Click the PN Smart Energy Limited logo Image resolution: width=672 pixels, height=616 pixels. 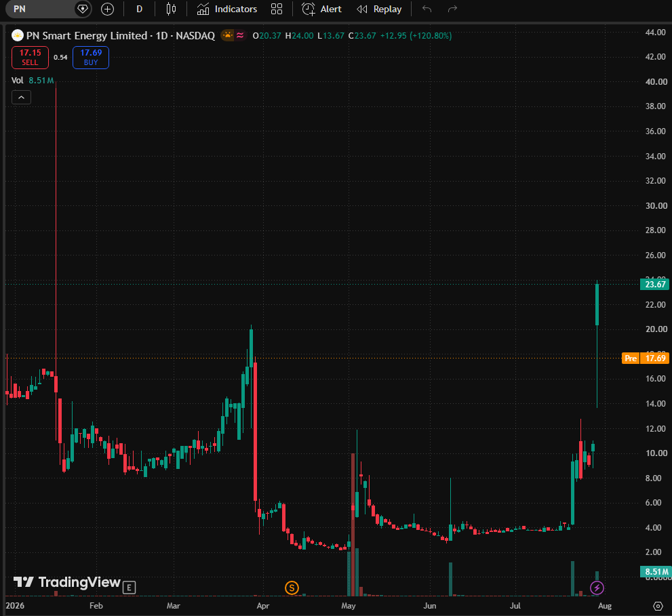coord(18,35)
